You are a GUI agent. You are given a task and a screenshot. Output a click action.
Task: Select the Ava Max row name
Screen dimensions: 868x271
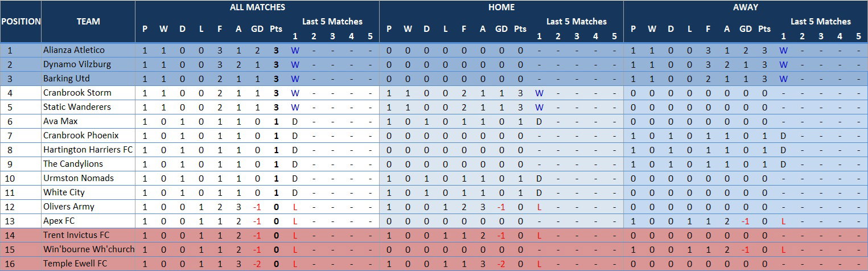[x=88, y=121]
